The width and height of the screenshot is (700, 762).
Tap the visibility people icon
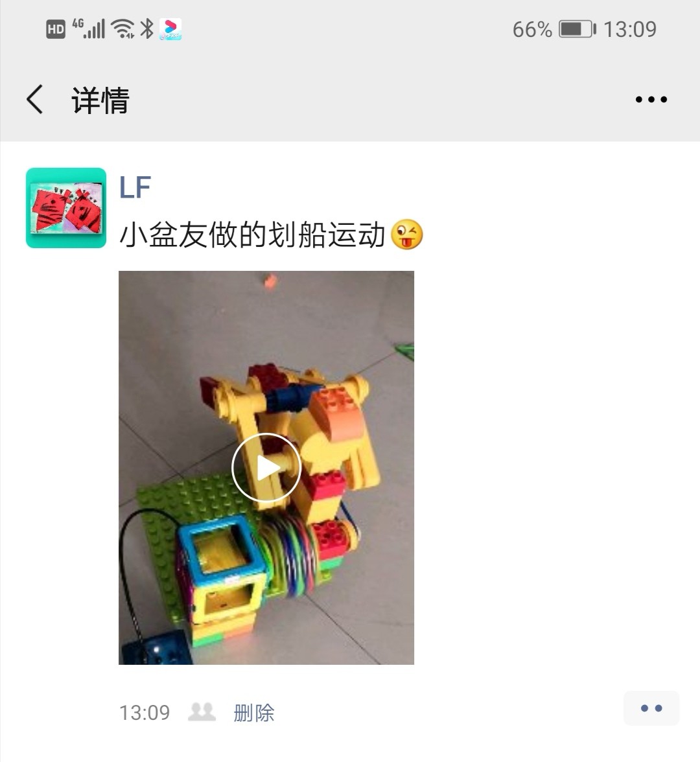tap(202, 713)
